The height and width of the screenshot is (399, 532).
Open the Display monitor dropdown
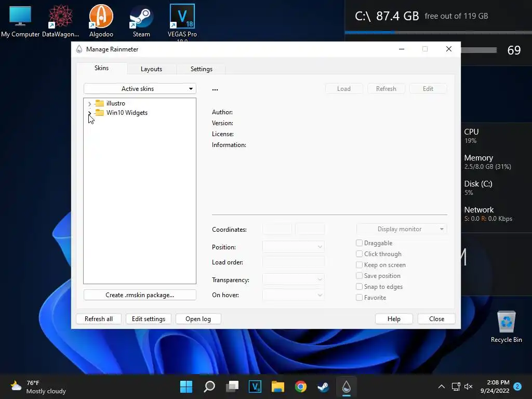(402, 229)
